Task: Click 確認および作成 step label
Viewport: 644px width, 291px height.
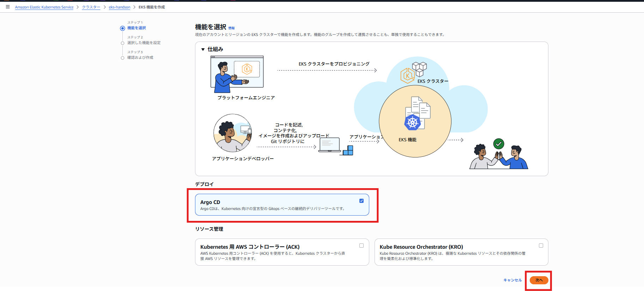Action: tap(140, 57)
